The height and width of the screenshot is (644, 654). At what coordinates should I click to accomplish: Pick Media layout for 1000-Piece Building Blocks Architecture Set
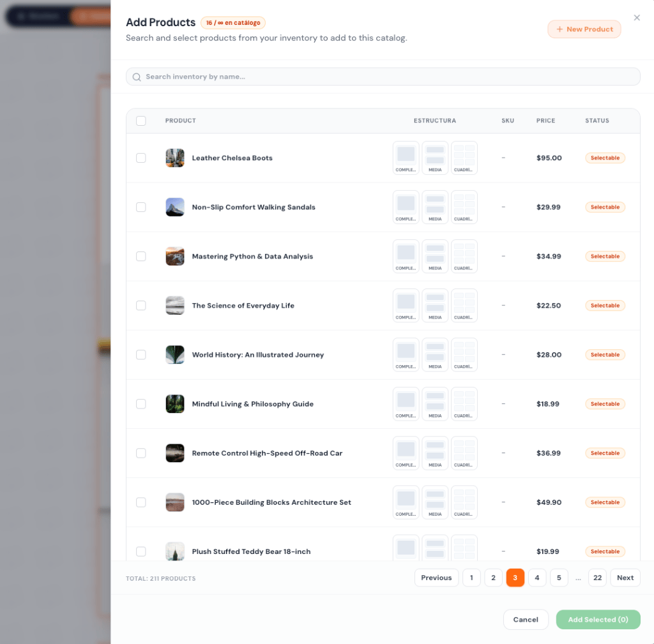point(435,502)
